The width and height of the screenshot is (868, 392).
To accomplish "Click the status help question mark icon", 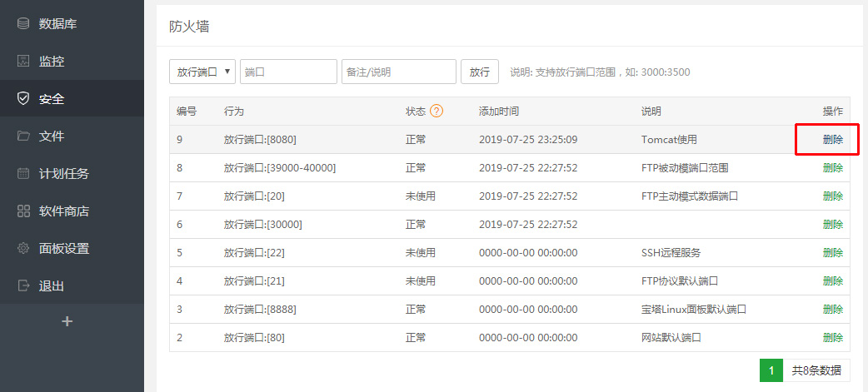I will pos(436,112).
